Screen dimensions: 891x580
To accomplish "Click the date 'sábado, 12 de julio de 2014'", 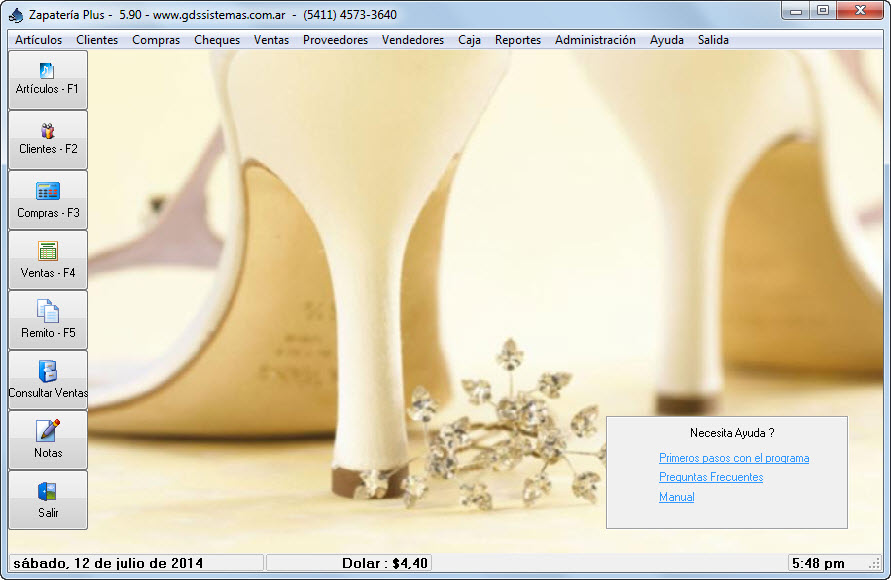I will click(x=108, y=563).
